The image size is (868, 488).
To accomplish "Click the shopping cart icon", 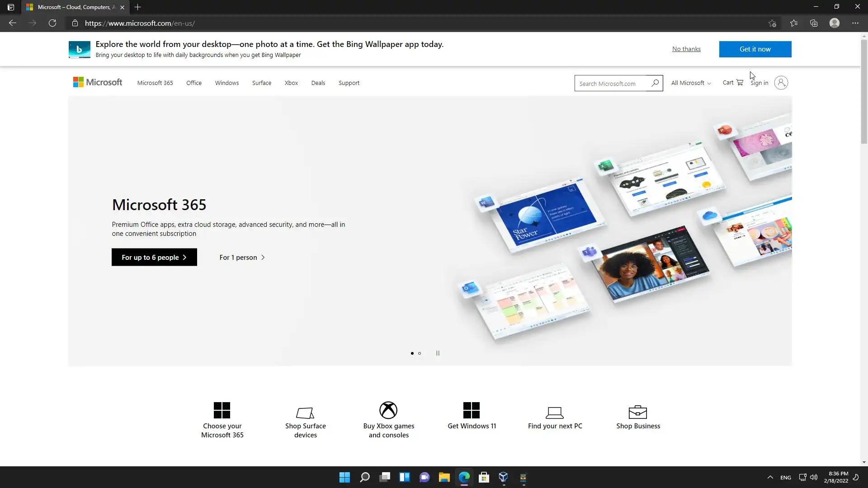I will (x=740, y=83).
